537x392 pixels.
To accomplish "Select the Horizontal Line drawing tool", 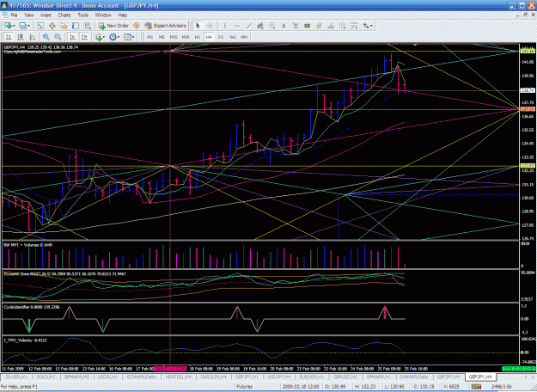I will (236, 26).
